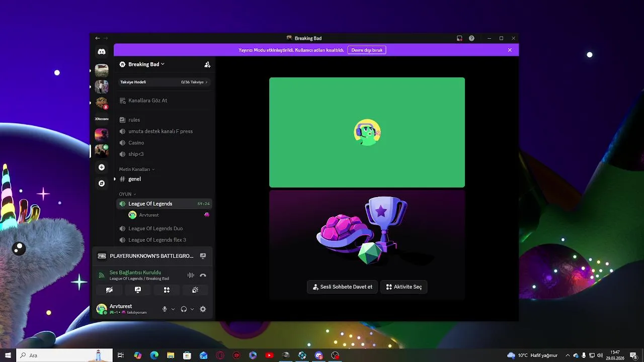The height and width of the screenshot is (362, 644).
Task: Open the weather widget showing Hafif yağmur
Action: coord(532,355)
